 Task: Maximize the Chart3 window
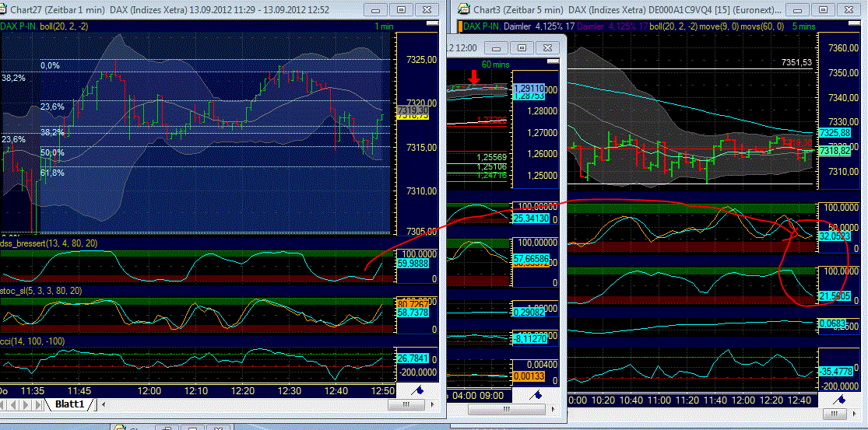[823, 9]
